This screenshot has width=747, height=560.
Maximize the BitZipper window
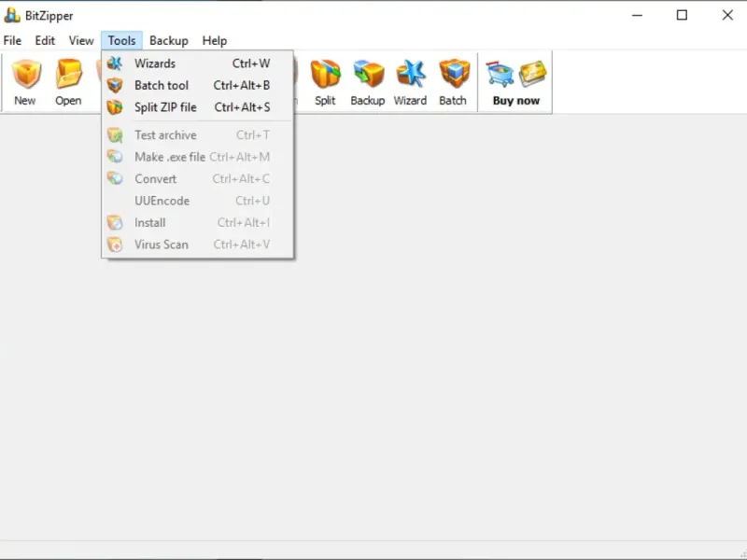click(682, 15)
